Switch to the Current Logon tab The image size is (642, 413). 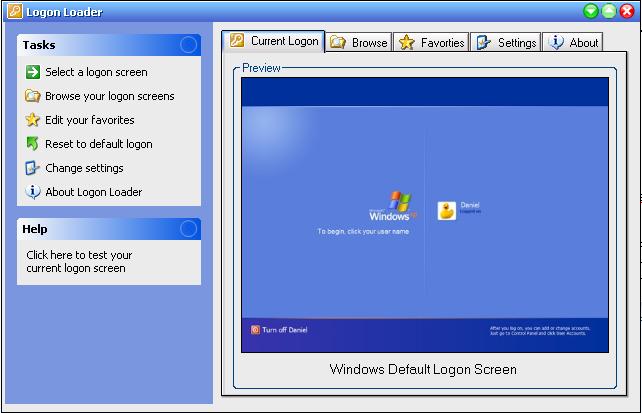[274, 41]
